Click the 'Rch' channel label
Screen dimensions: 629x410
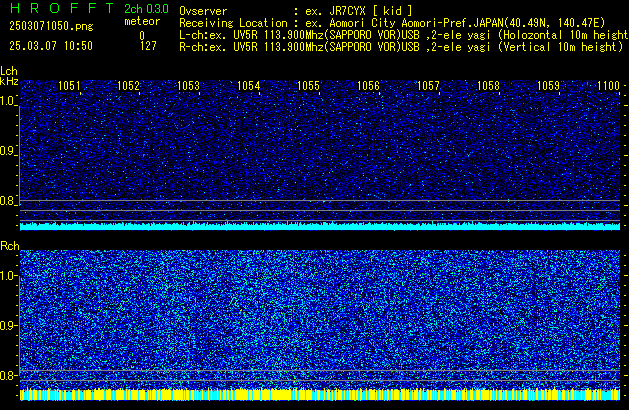point(10,246)
